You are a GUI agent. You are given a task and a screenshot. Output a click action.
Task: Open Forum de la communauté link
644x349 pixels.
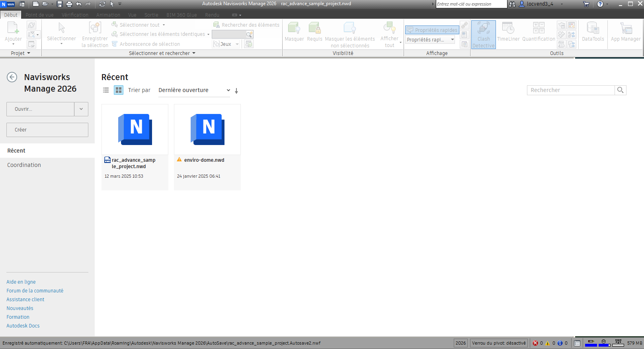(x=35, y=290)
